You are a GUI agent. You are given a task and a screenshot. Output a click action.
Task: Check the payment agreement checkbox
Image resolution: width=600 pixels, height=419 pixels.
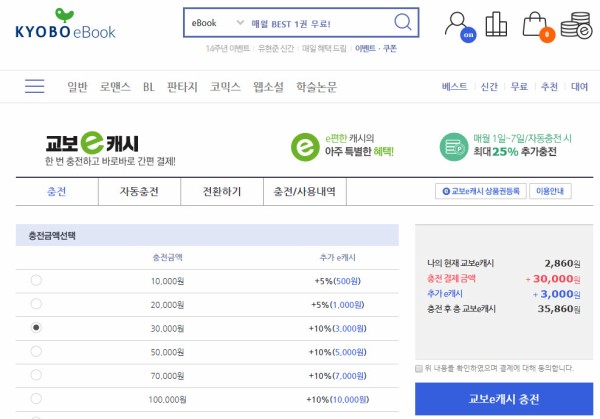click(x=419, y=368)
